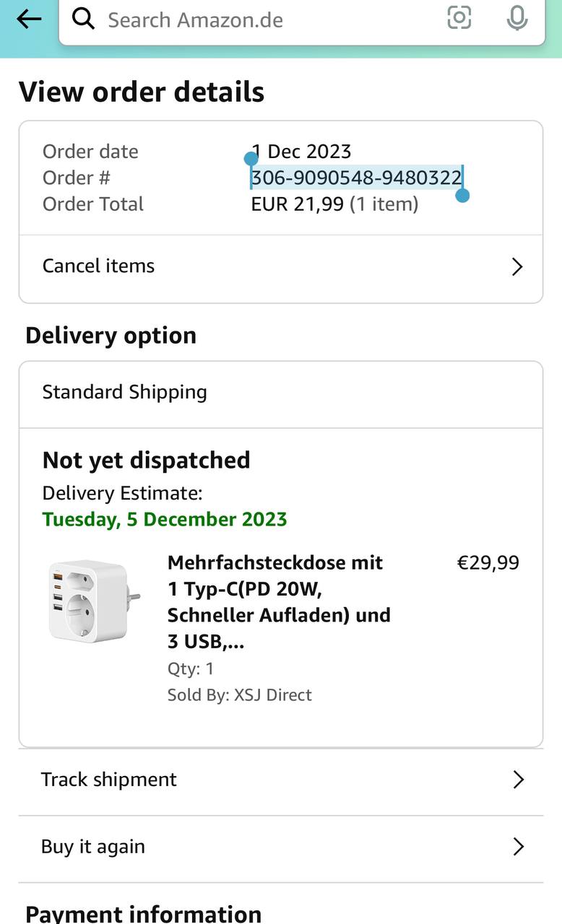
Task: Open the Mehrfachsteckdose product title link
Action: point(279,601)
